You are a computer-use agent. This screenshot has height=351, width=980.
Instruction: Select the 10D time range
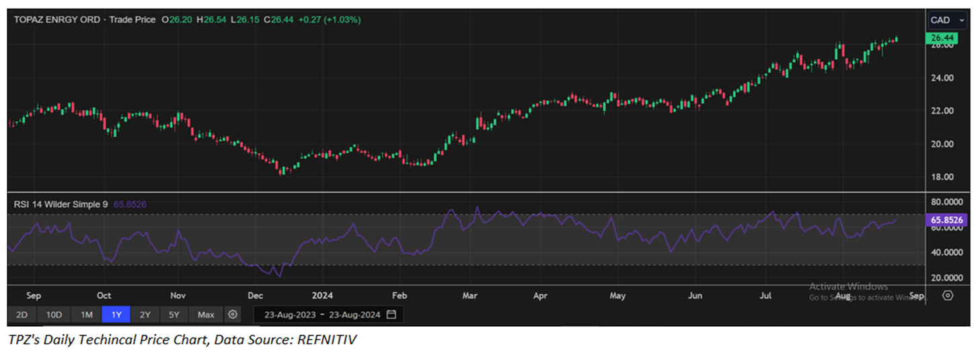54,314
